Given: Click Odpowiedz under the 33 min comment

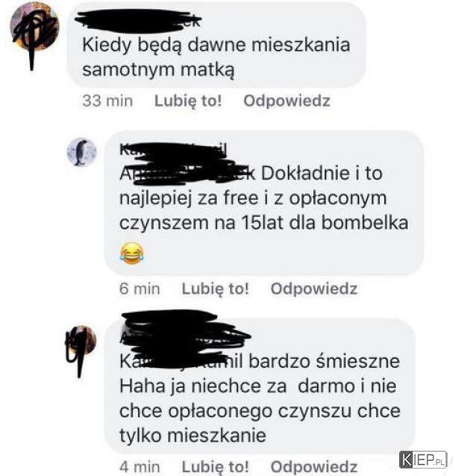Looking at the screenshot, I should (x=286, y=101).
